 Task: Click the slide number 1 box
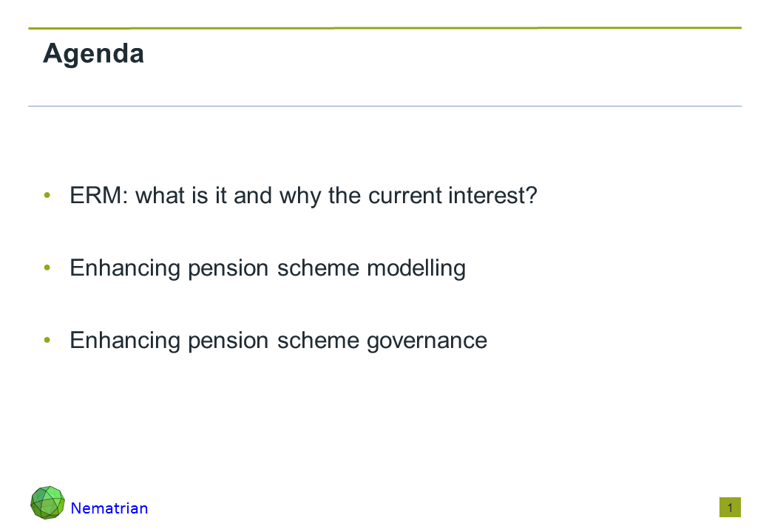click(730, 508)
